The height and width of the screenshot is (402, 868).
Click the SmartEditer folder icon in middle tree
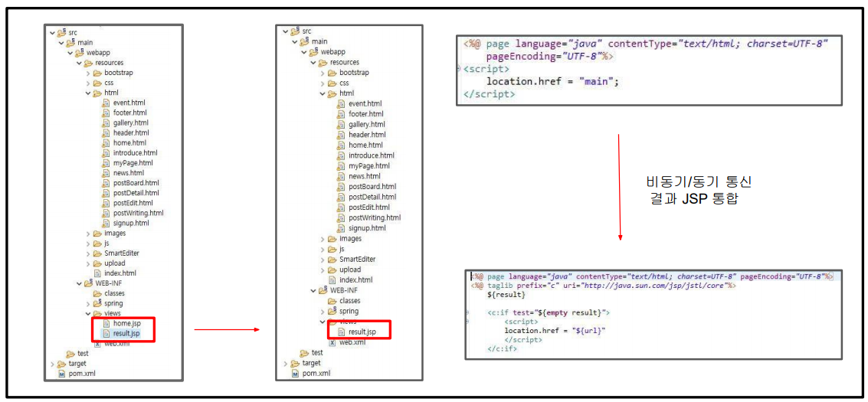[332, 260]
